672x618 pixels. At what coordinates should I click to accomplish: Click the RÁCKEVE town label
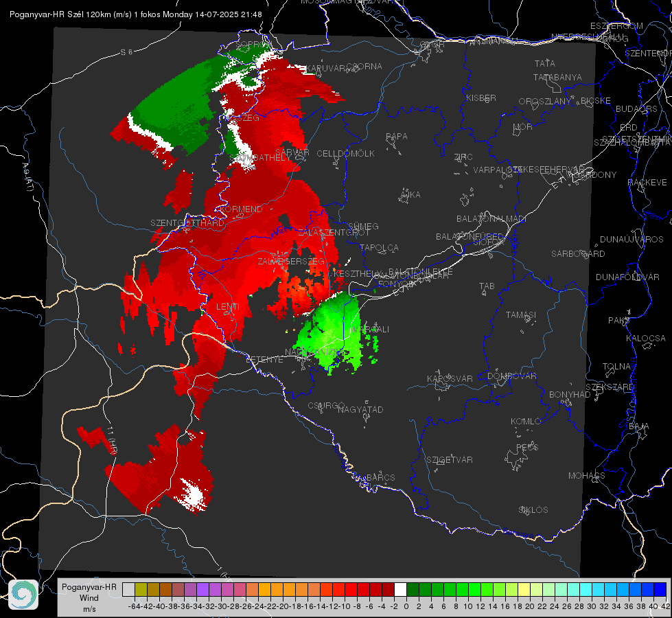pos(647,183)
